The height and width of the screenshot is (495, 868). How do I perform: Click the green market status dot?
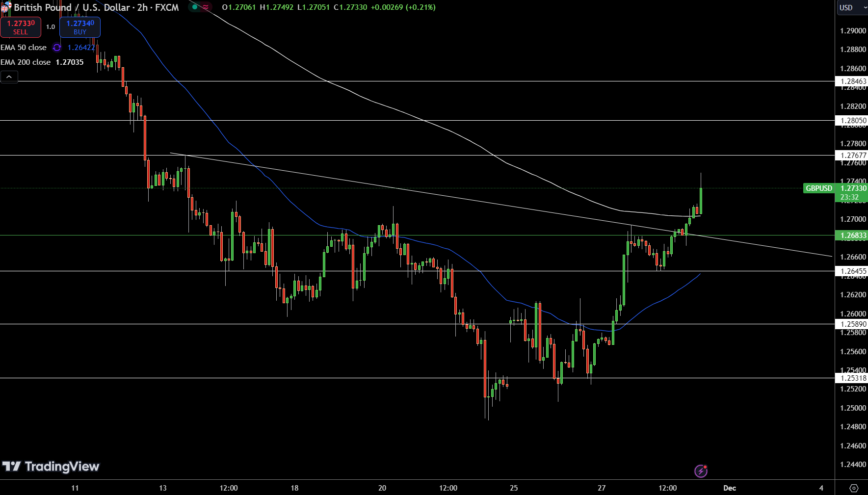click(195, 7)
